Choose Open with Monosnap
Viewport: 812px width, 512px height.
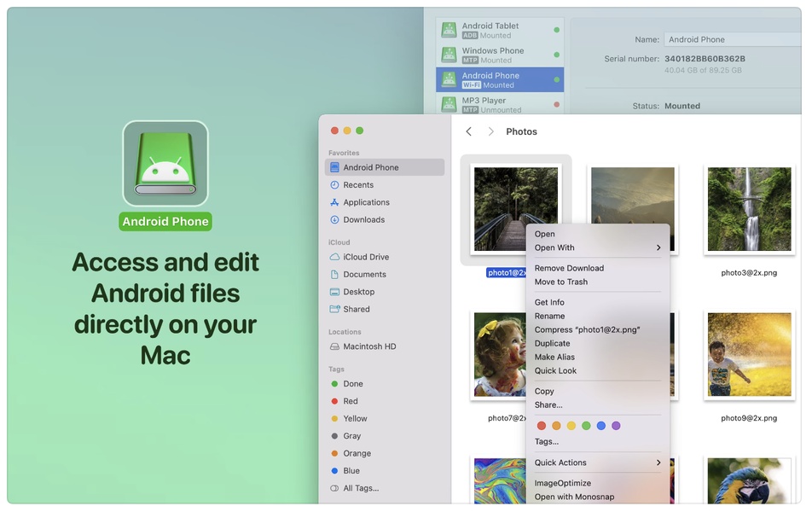pos(598,497)
